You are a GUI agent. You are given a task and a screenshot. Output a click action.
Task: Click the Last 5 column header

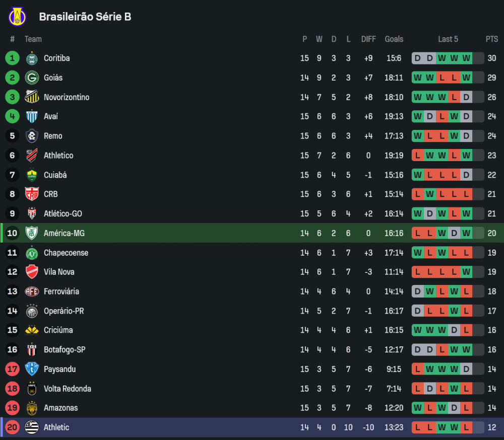pyautogui.click(x=448, y=39)
